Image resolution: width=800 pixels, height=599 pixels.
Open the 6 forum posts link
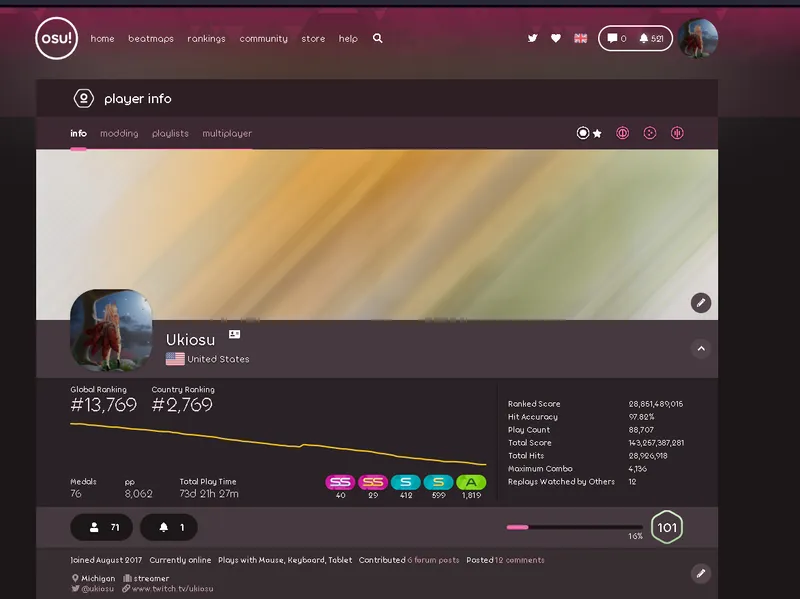coord(433,560)
